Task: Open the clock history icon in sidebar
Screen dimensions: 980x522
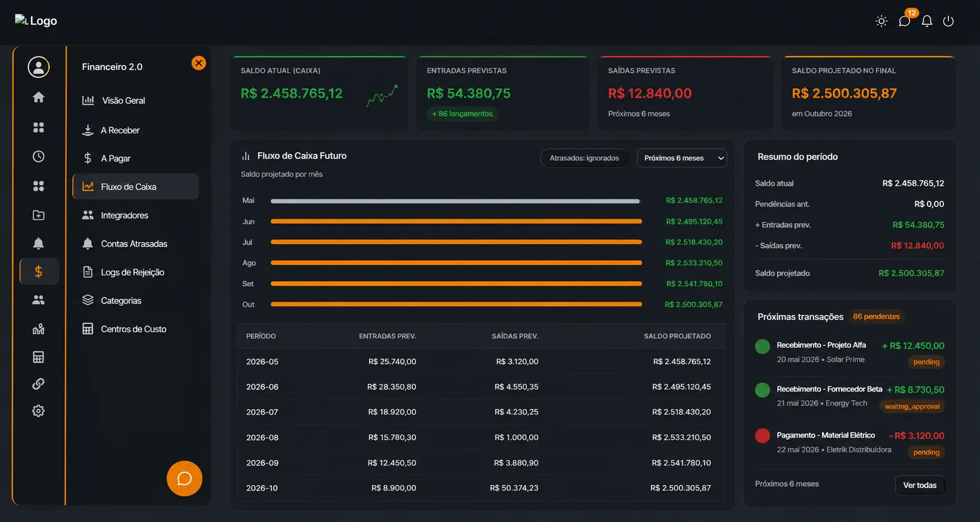Action: click(x=39, y=156)
